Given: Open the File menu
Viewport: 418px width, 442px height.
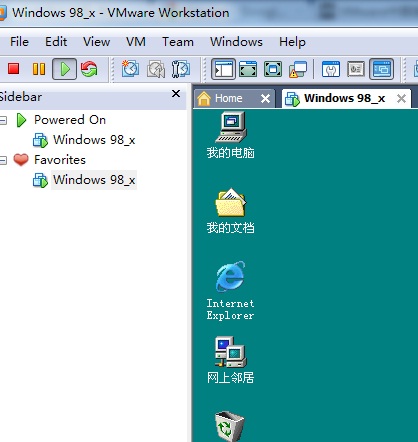Looking at the screenshot, I should (x=19, y=42).
